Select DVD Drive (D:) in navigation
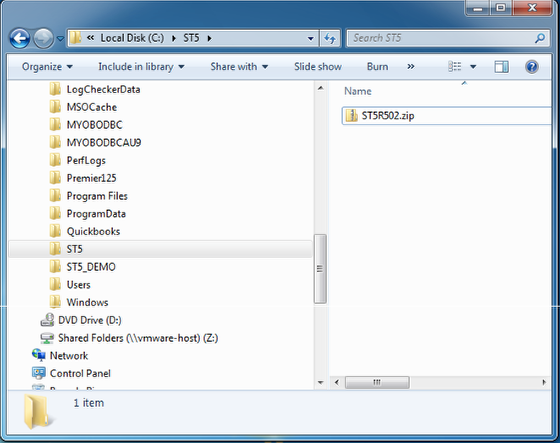 pyautogui.click(x=90, y=320)
